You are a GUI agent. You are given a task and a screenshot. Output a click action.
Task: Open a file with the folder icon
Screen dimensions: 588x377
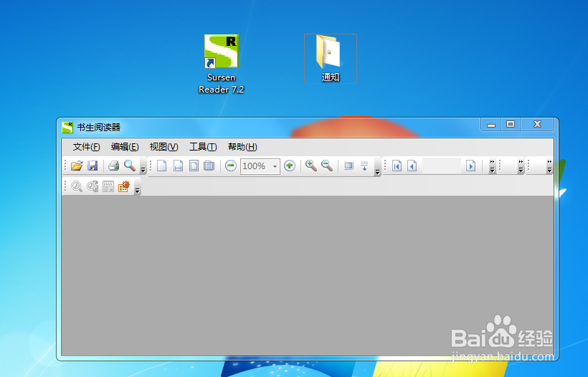[77, 166]
